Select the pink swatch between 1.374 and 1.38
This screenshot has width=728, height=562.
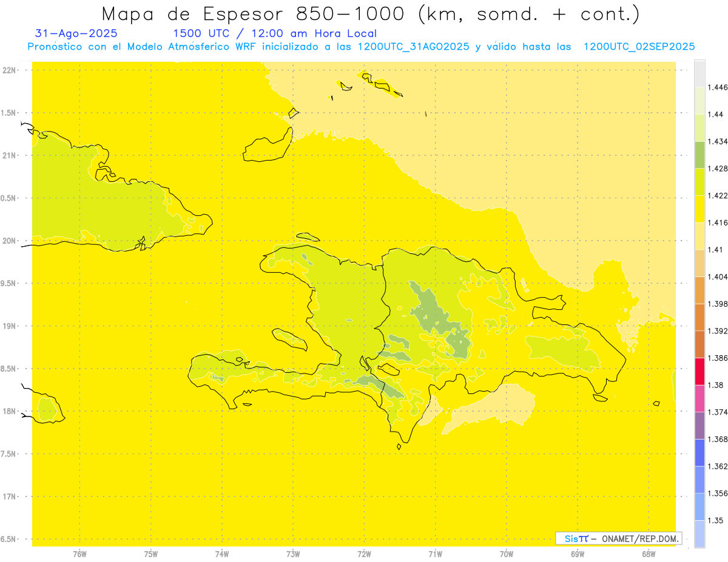click(699, 398)
